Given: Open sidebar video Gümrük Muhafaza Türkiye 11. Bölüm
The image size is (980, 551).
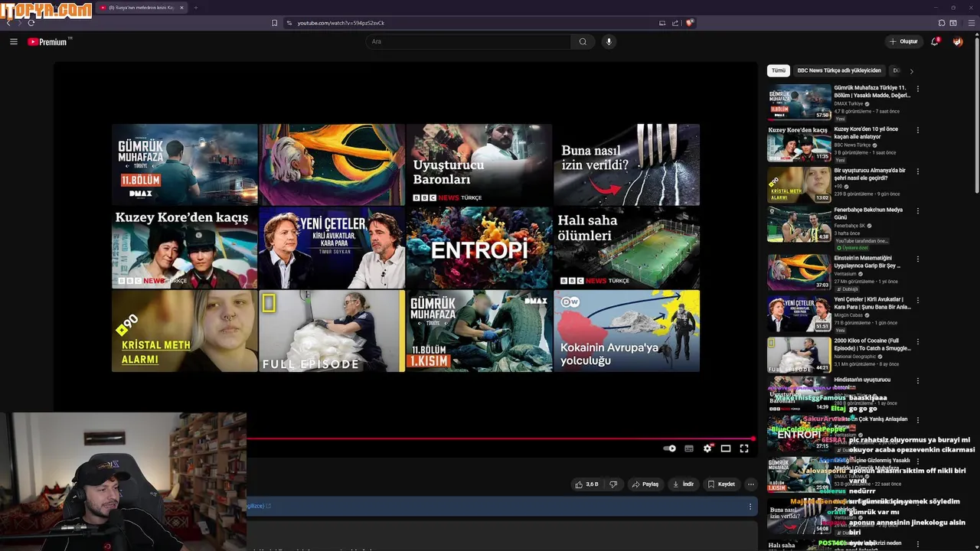Looking at the screenshot, I should (x=872, y=92).
